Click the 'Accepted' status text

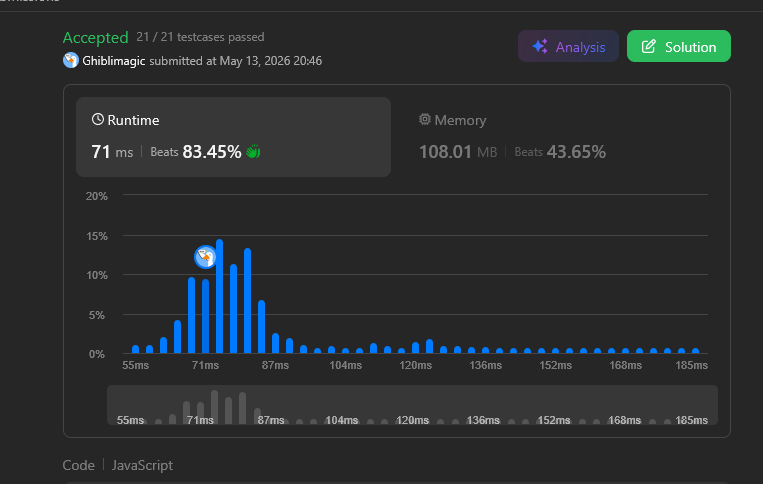click(95, 37)
